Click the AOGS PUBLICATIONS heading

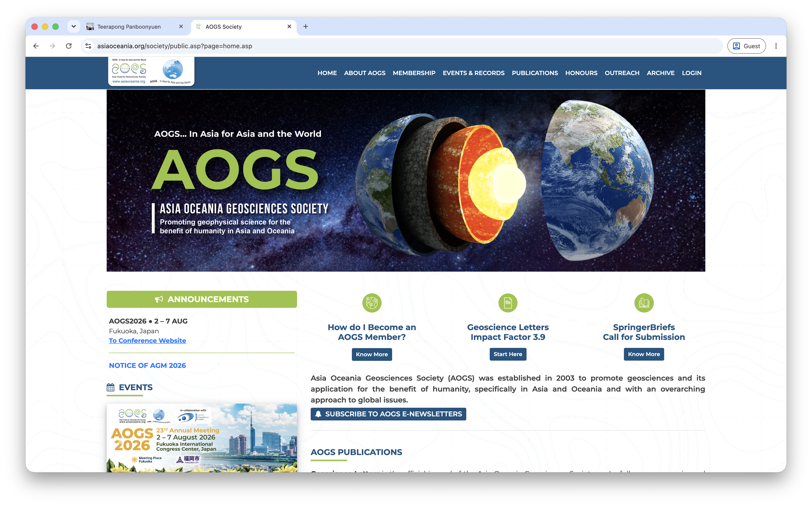356,452
